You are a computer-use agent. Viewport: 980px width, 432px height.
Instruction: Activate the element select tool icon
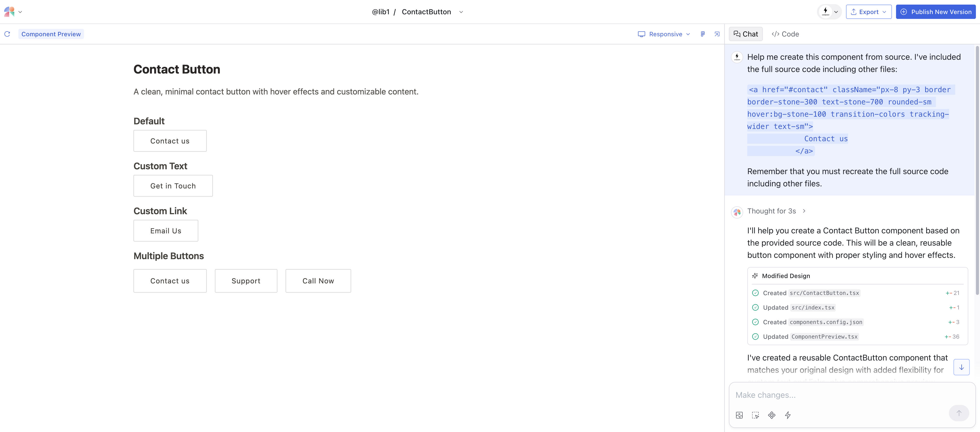click(x=755, y=415)
